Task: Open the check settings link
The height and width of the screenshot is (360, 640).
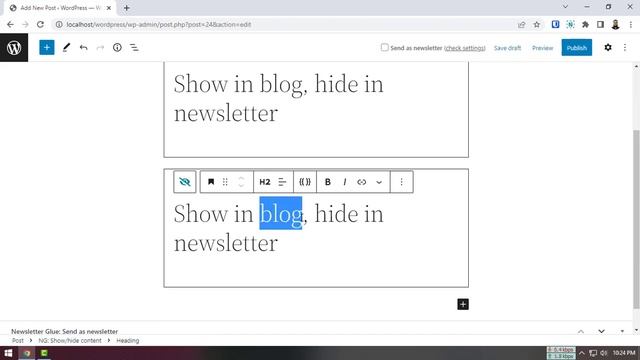Action: point(465,48)
